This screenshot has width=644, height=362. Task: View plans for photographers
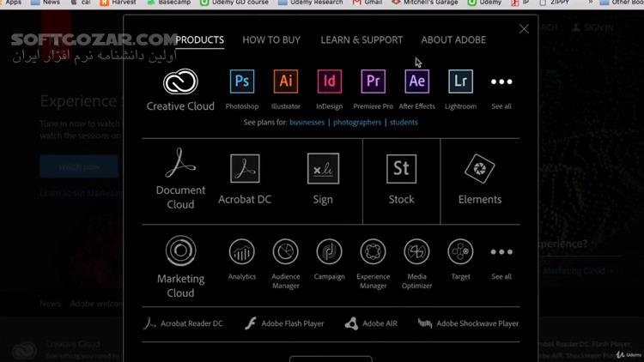[x=357, y=123]
